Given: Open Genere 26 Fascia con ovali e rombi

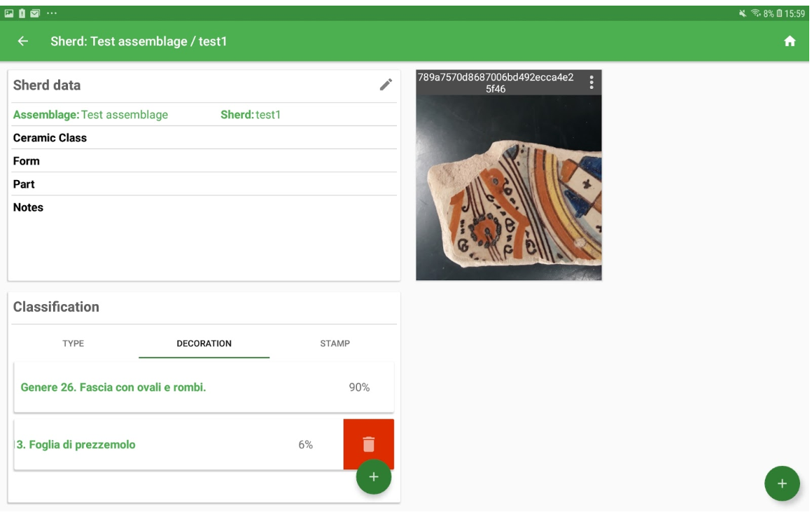Looking at the screenshot, I should (113, 387).
